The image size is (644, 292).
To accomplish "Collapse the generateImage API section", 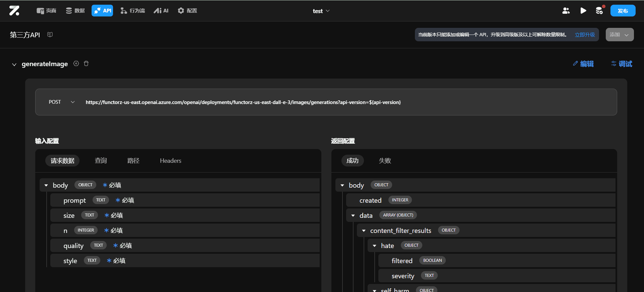I will [x=14, y=64].
